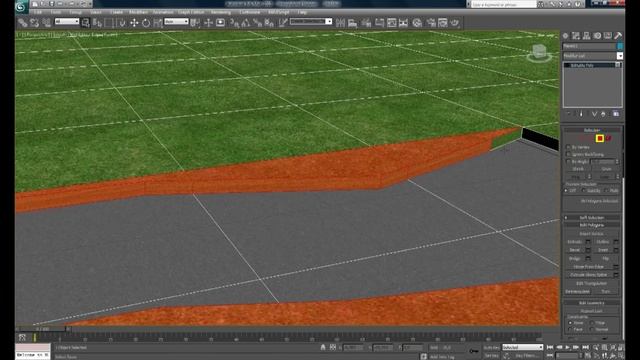The width and height of the screenshot is (640, 360).
Task: Open the Tools menu
Action: (x=56, y=12)
